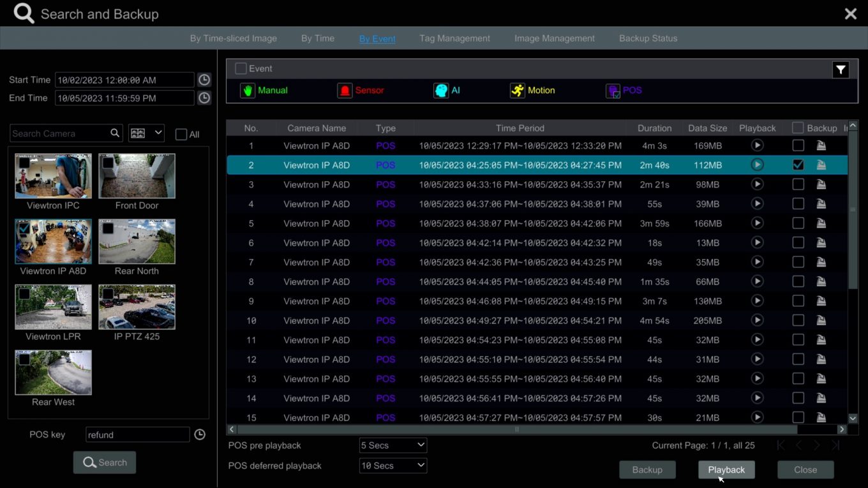Open POS pre playback dropdown
Screen dimensions: 868x488
click(x=393, y=445)
